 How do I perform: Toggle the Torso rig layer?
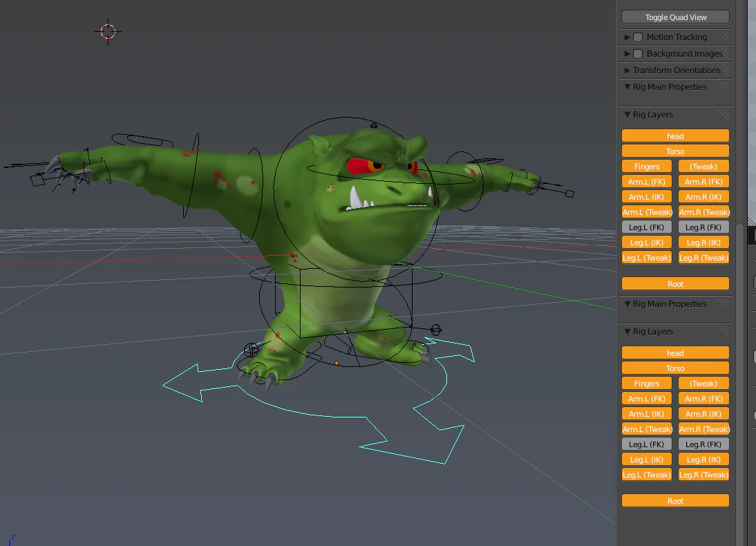(x=674, y=150)
